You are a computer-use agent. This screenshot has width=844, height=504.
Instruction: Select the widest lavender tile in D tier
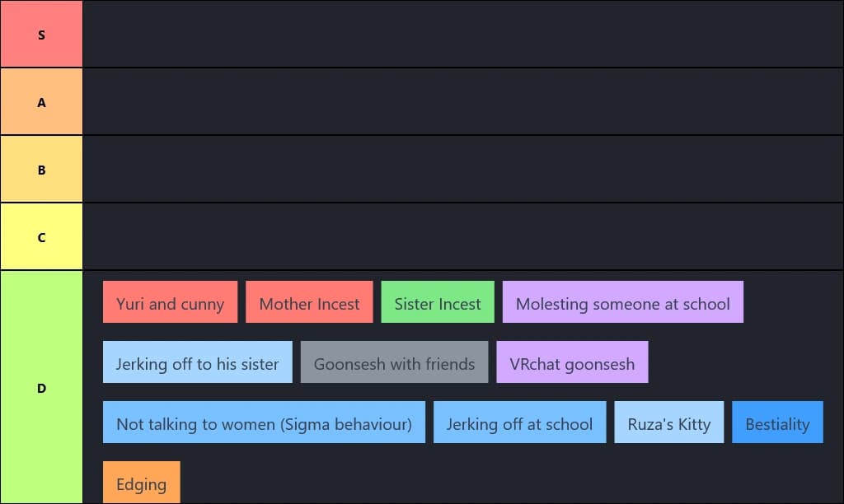(x=622, y=302)
